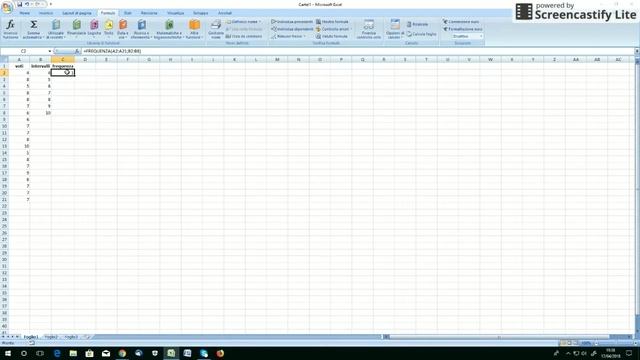The height and width of the screenshot is (360, 640).
Task: Click Mostra formule
Action: pyautogui.click(x=332, y=22)
